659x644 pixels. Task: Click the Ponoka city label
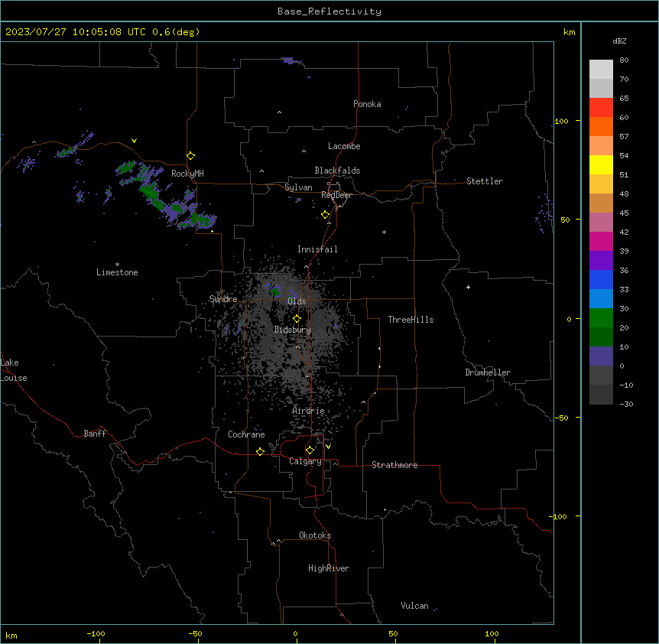coord(367,104)
